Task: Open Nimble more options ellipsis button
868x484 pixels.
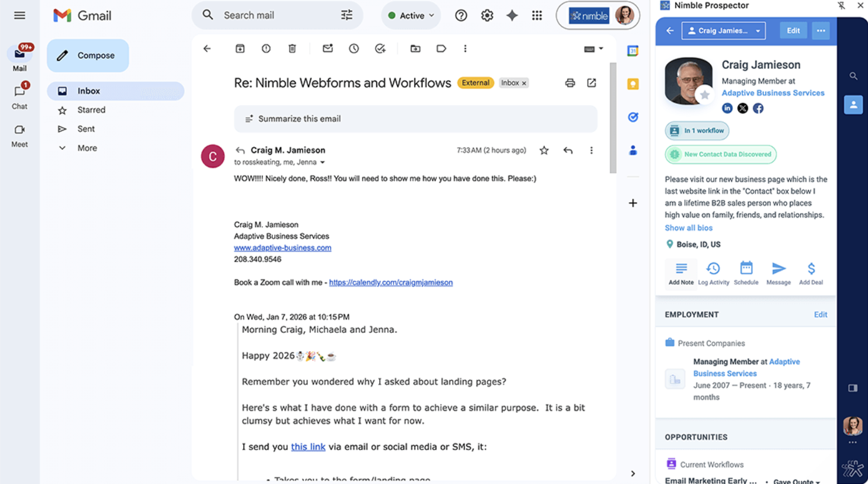Action: (821, 31)
